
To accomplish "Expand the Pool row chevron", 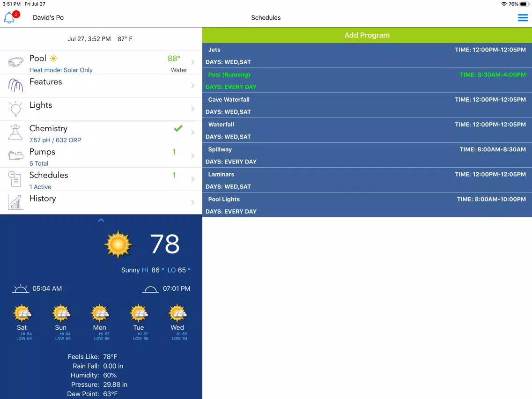I will coord(193,62).
